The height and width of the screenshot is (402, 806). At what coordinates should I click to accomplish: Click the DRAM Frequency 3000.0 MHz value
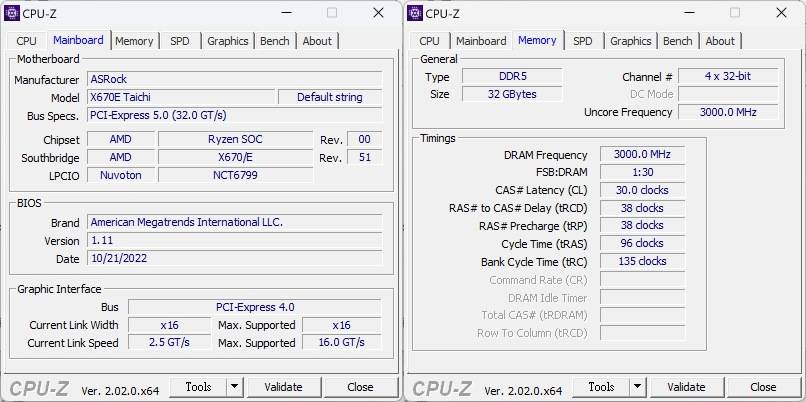click(x=642, y=155)
